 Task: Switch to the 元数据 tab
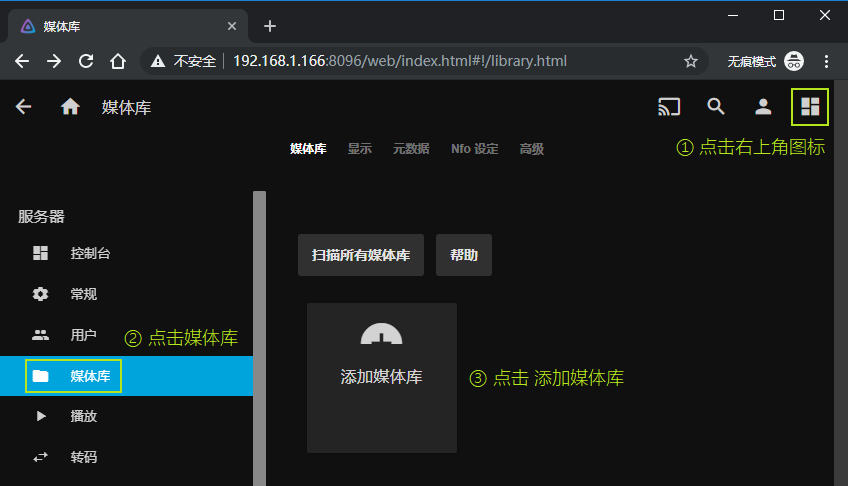pyautogui.click(x=411, y=149)
